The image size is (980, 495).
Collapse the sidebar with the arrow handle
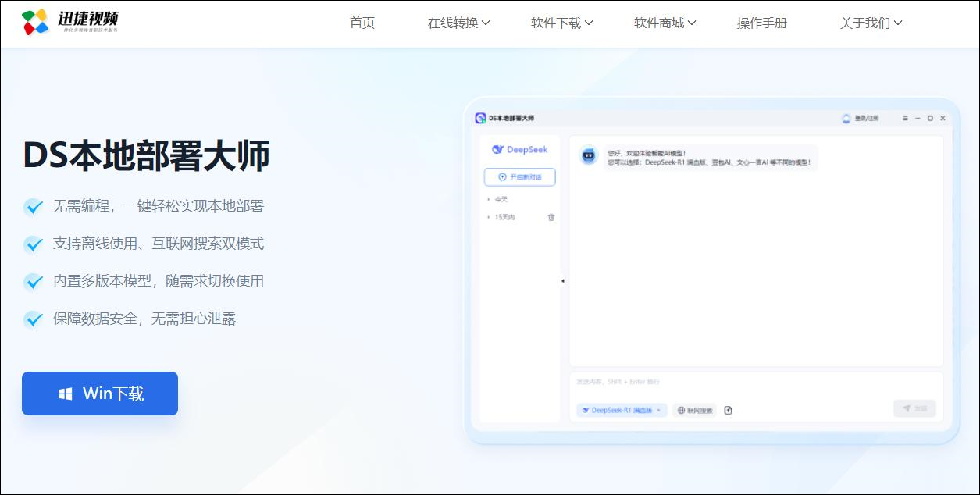tap(563, 281)
